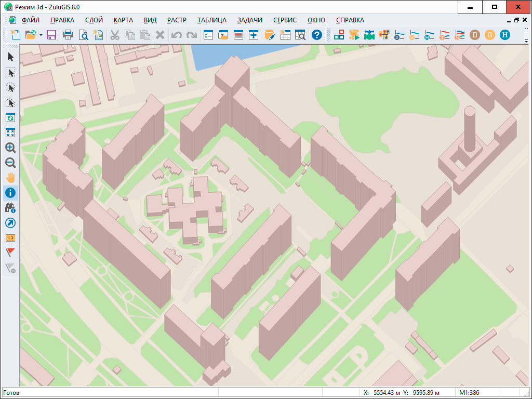Screen dimensions: 532x399
Task: Click the orange circular G button
Action: [489, 35]
